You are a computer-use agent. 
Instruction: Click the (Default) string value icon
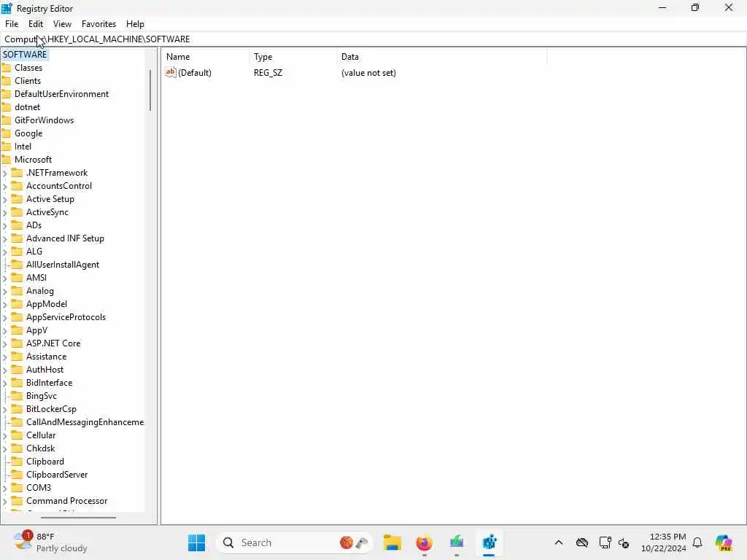(x=171, y=72)
